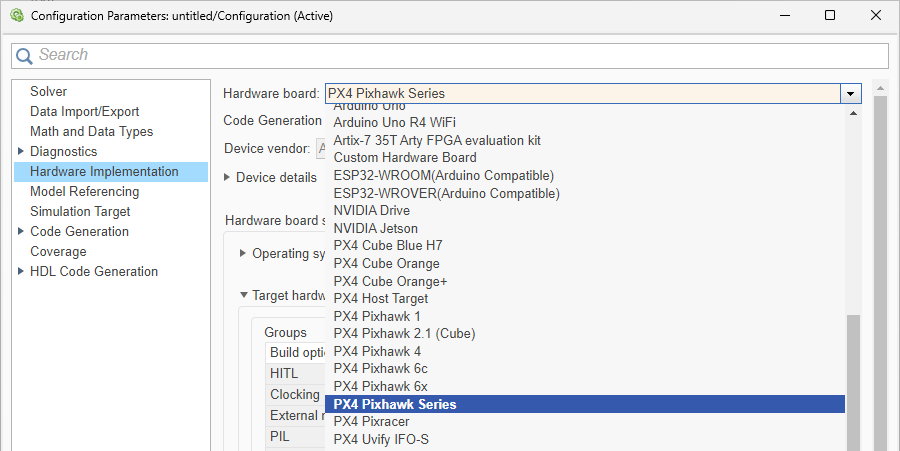Expand HDL Code Generation node
900x451 pixels.
(21, 272)
